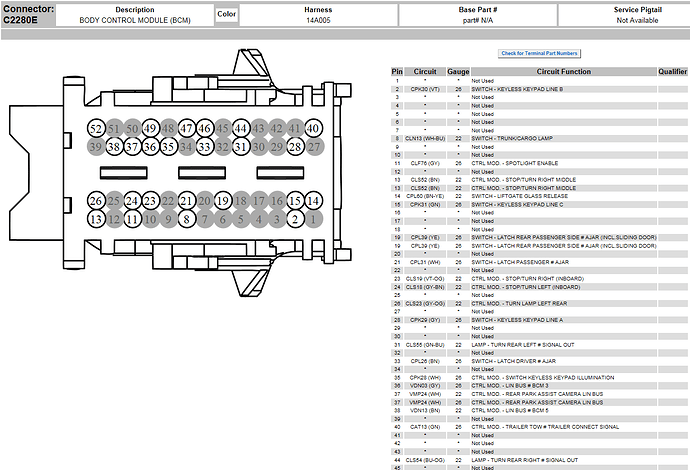Select pin 52 in connector diagram
Image resolution: width=690 pixels, height=470 pixels.
click(x=95, y=129)
